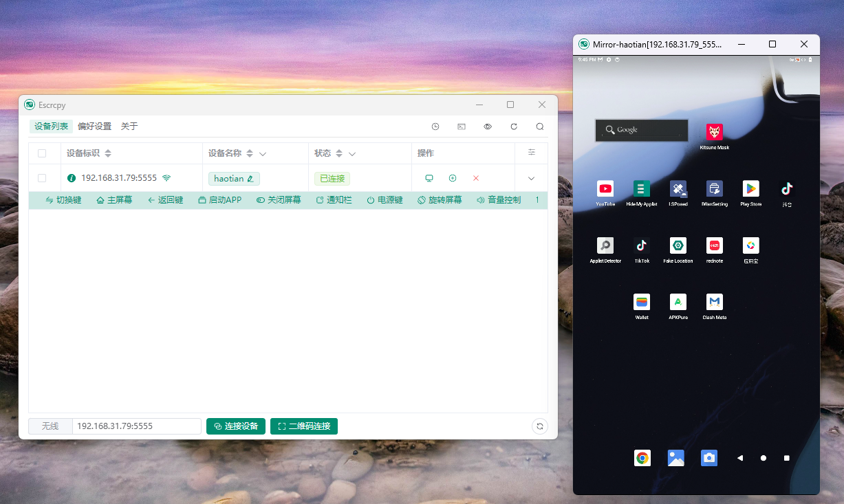The height and width of the screenshot is (504, 844).
Task: Collapse the device row chevron expander
Action: [531, 178]
